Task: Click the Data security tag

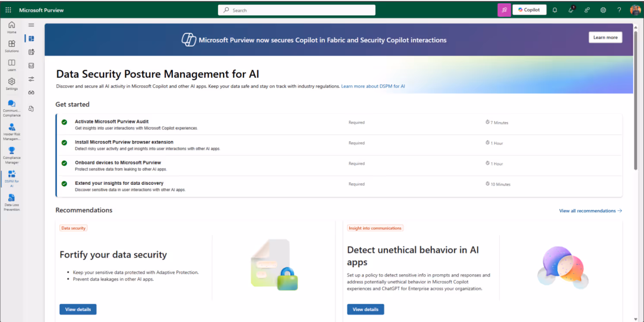Action: click(73, 228)
